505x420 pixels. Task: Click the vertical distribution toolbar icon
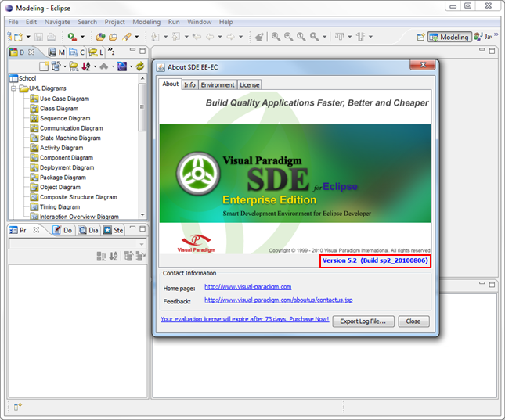coord(360,37)
